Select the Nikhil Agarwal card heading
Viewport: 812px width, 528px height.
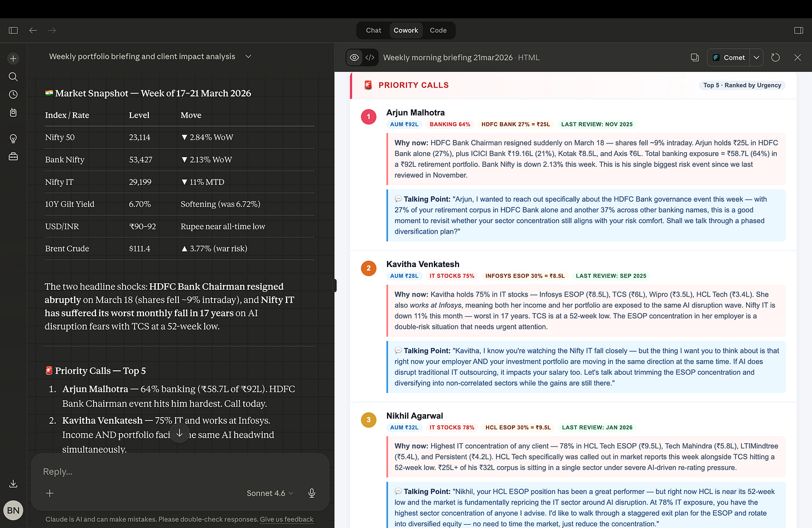(x=415, y=416)
